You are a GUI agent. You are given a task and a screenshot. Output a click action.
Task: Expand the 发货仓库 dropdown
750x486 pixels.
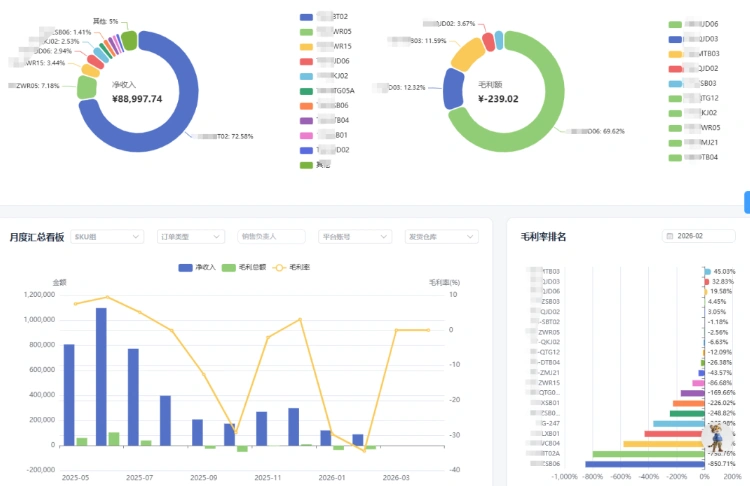tap(440, 237)
